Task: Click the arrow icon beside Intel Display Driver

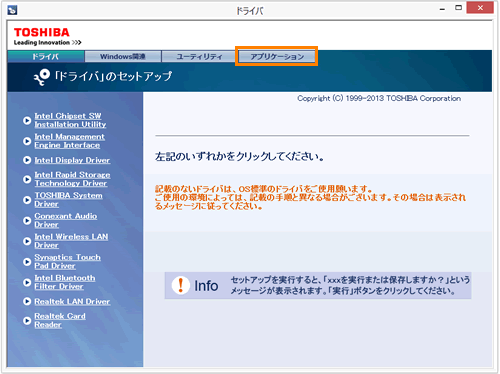Action: (x=27, y=160)
